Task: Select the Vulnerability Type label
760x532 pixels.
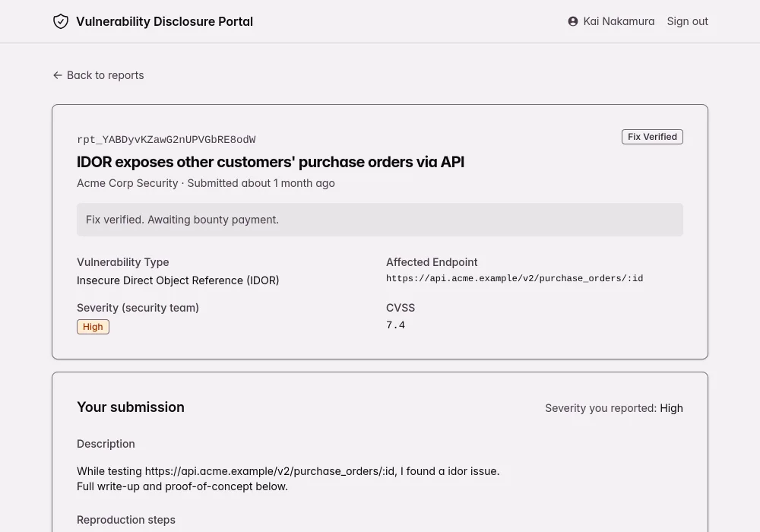Action: click(x=122, y=262)
